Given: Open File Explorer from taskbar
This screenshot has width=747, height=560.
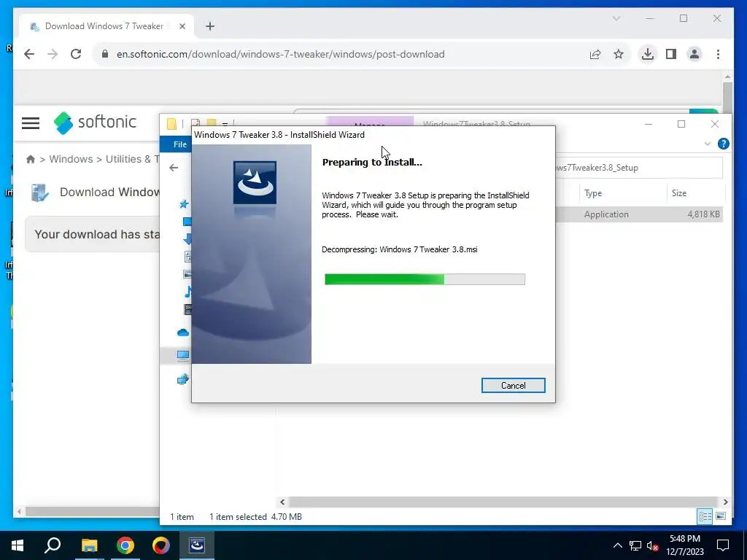Looking at the screenshot, I should pos(89,545).
